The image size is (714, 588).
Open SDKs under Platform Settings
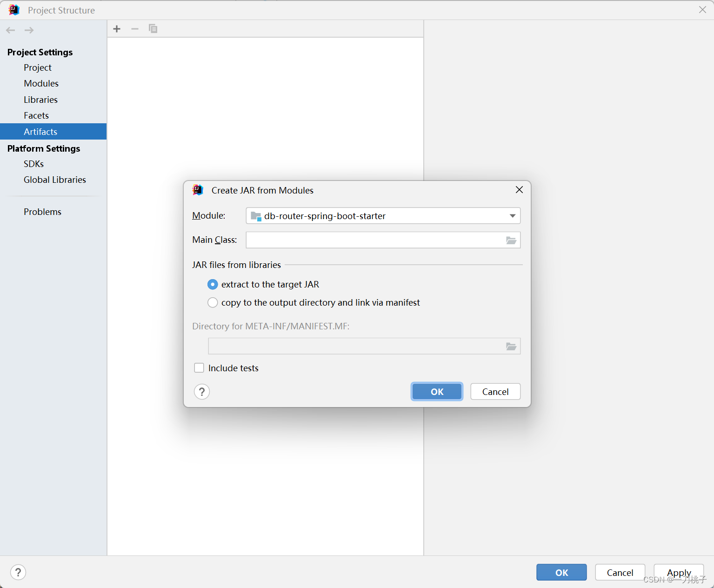point(33,163)
